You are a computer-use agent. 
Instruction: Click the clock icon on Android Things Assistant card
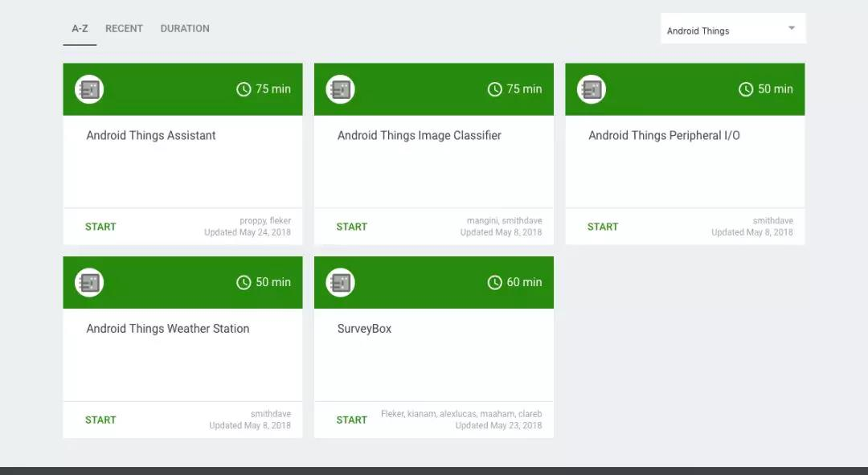click(244, 89)
